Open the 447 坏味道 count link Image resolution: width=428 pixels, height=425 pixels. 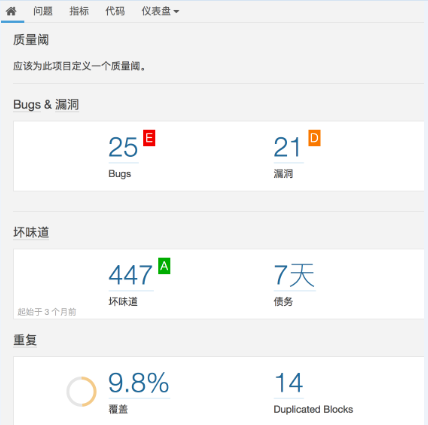(131, 275)
